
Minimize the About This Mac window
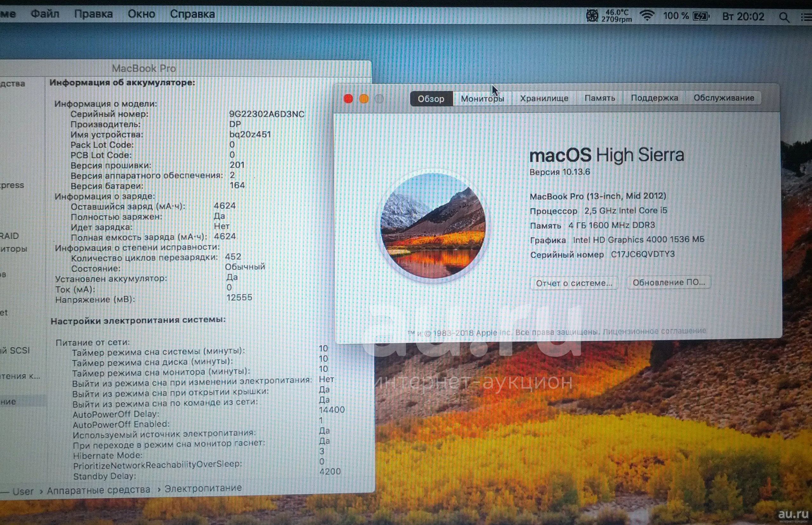[x=364, y=99]
